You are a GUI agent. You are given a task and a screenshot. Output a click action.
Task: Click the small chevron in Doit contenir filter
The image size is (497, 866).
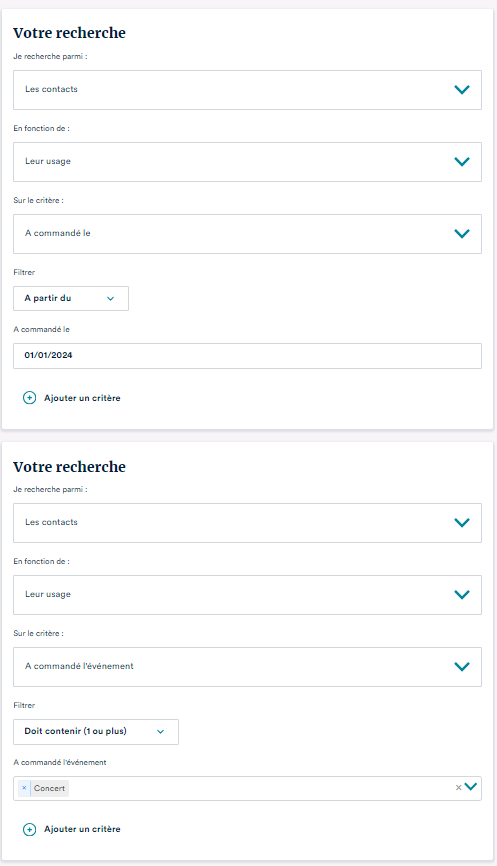pyautogui.click(x=161, y=732)
